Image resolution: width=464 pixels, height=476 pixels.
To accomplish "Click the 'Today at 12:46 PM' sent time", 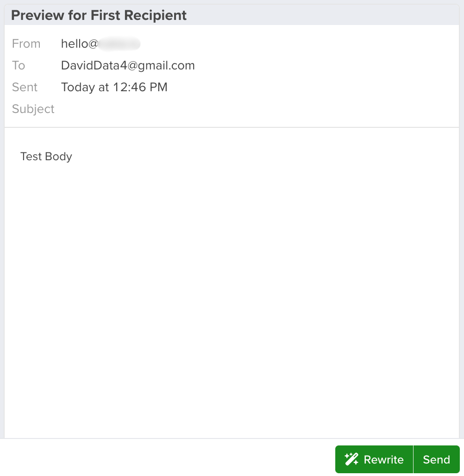I will coord(114,87).
